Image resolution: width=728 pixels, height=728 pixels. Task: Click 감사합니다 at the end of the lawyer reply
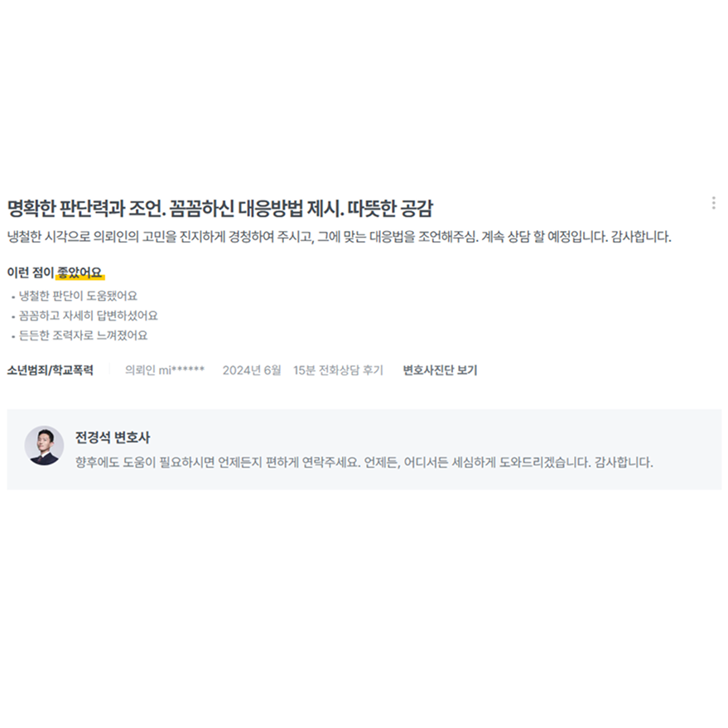tap(624, 462)
